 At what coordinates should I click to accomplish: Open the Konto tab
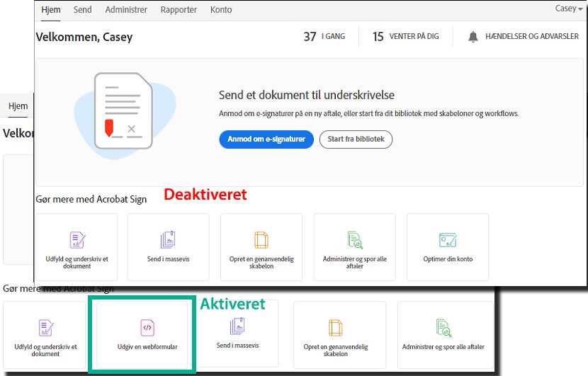pos(221,10)
